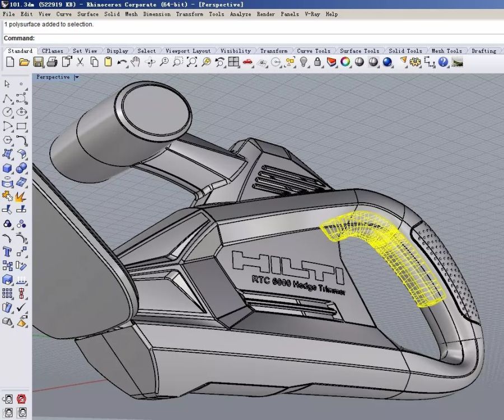Viewport: 504px width, 420px height.
Task: Click the Polyline tool icon
Action: click(x=8, y=99)
